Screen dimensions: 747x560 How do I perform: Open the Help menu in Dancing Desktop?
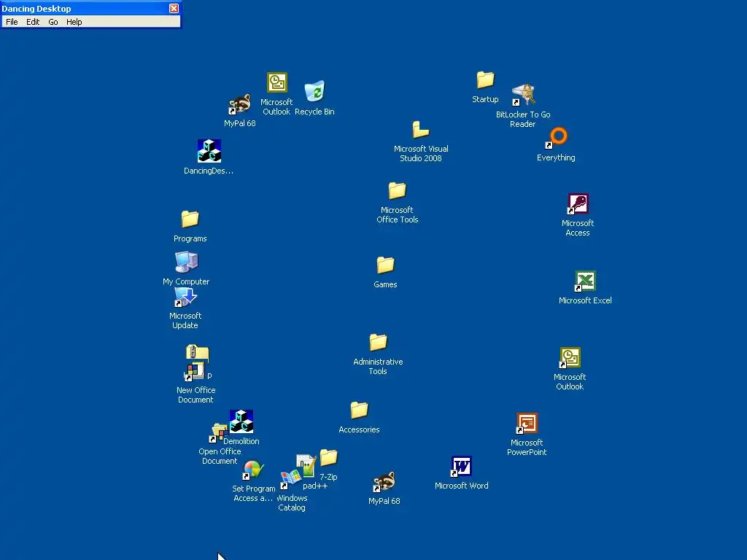pos(74,22)
